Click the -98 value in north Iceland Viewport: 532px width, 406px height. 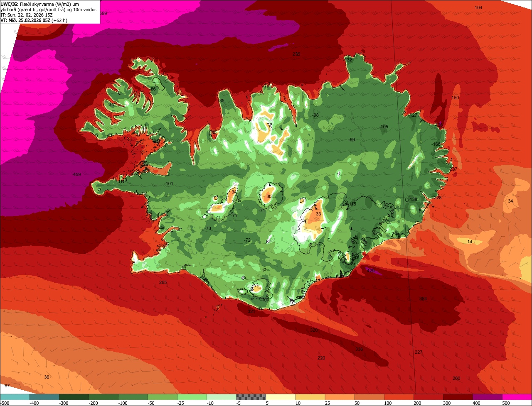click(315, 115)
